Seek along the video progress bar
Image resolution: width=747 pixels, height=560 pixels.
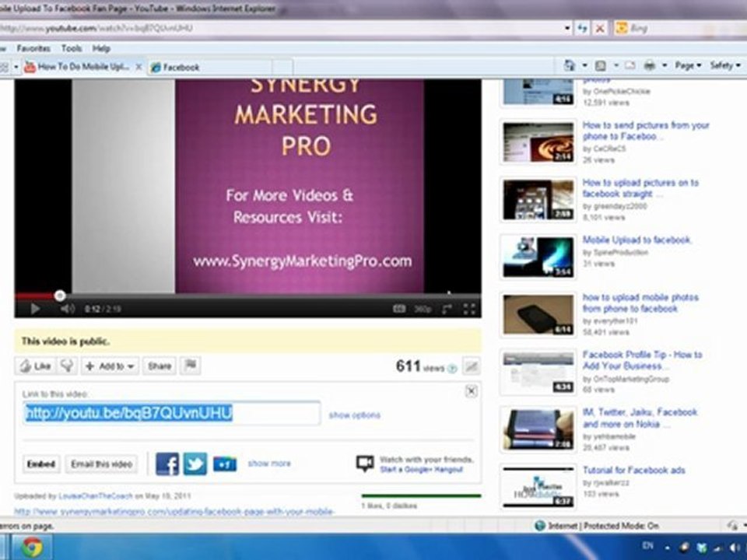click(247, 296)
